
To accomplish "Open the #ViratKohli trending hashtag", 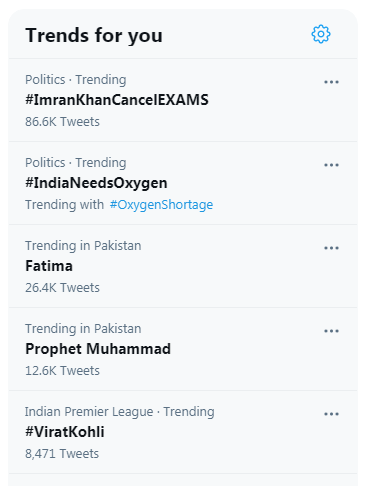I will [65, 432].
